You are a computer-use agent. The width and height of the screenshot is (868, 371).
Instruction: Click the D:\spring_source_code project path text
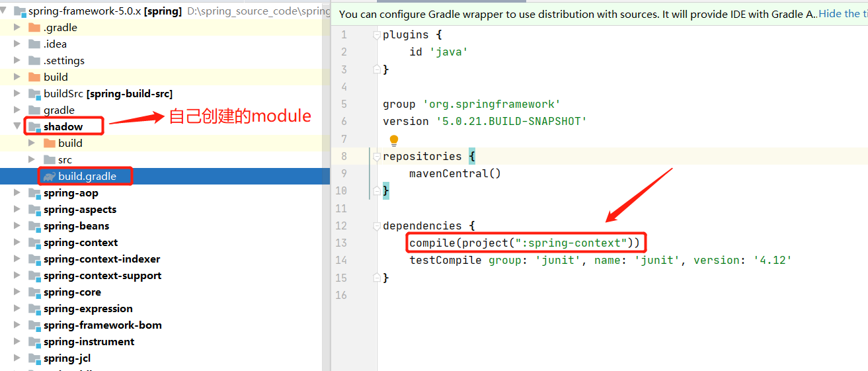tap(258, 11)
